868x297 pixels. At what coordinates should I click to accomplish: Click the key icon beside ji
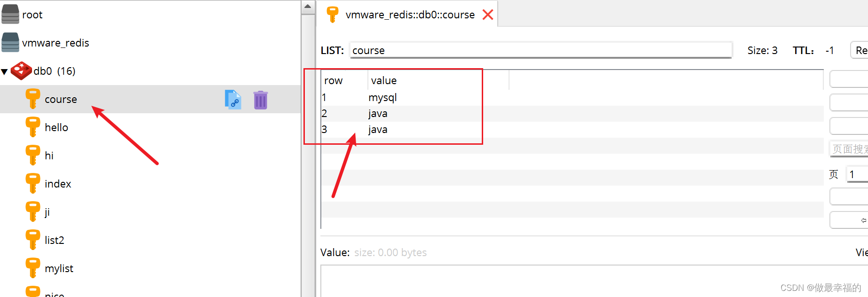coord(32,212)
